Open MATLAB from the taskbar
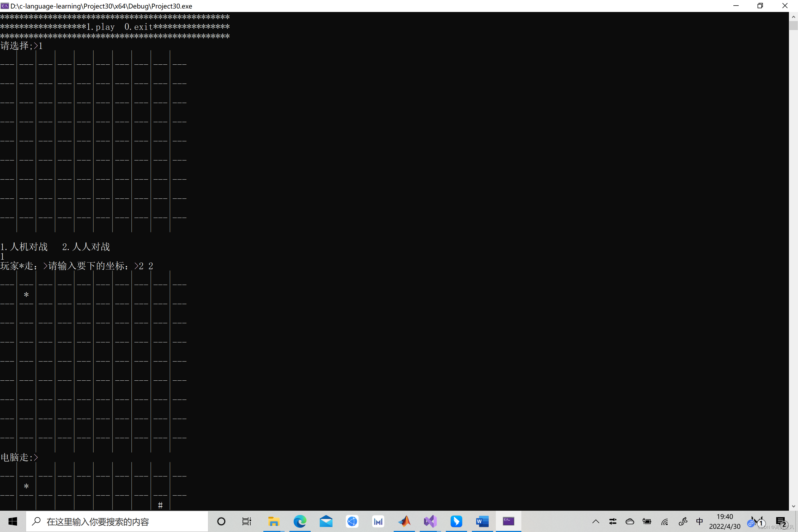This screenshot has width=798, height=532. [x=404, y=521]
